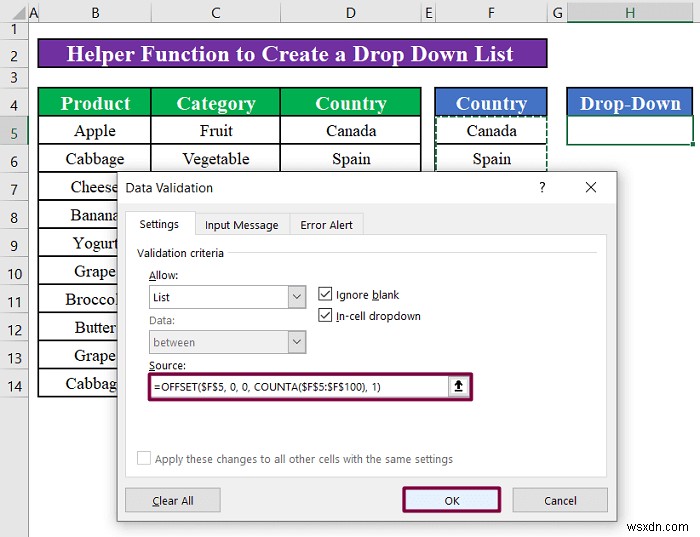700x537 pixels.
Task: Click the purple Helper Function title banner
Action: pos(292,54)
